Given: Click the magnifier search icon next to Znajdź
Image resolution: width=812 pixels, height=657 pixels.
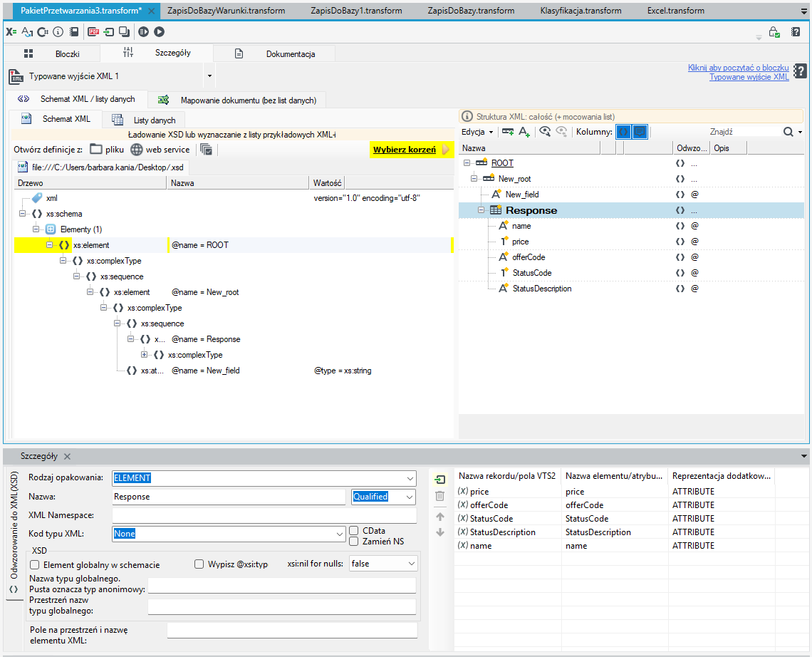Looking at the screenshot, I should click(x=788, y=132).
